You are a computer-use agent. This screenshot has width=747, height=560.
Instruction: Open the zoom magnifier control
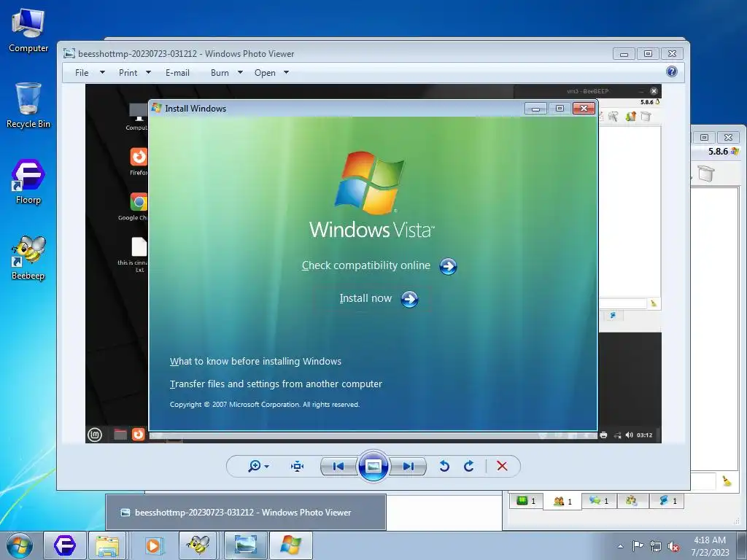(258, 466)
